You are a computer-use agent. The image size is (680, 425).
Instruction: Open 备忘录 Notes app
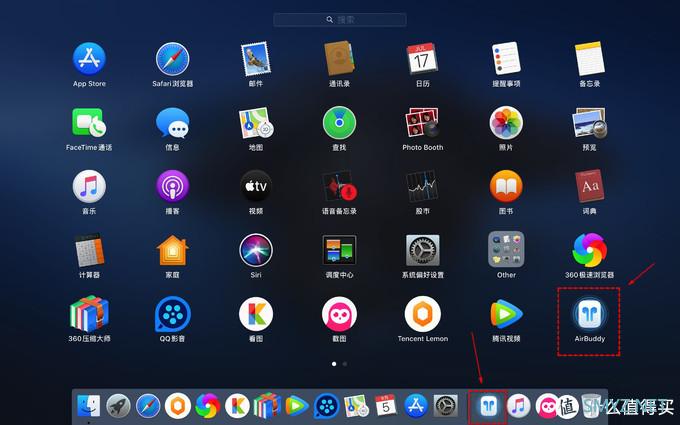tap(589, 59)
